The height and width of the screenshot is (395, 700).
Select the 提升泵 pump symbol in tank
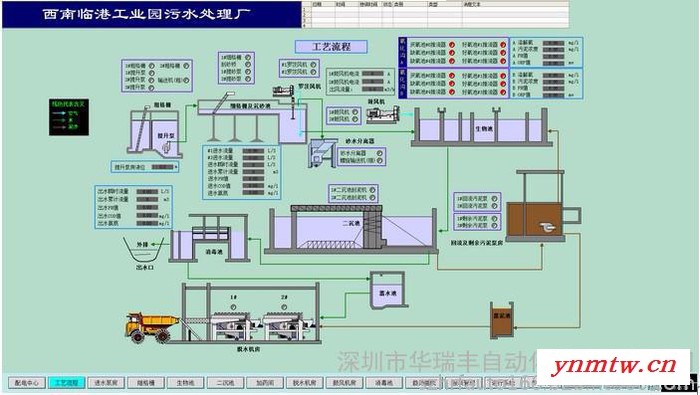click(168, 146)
